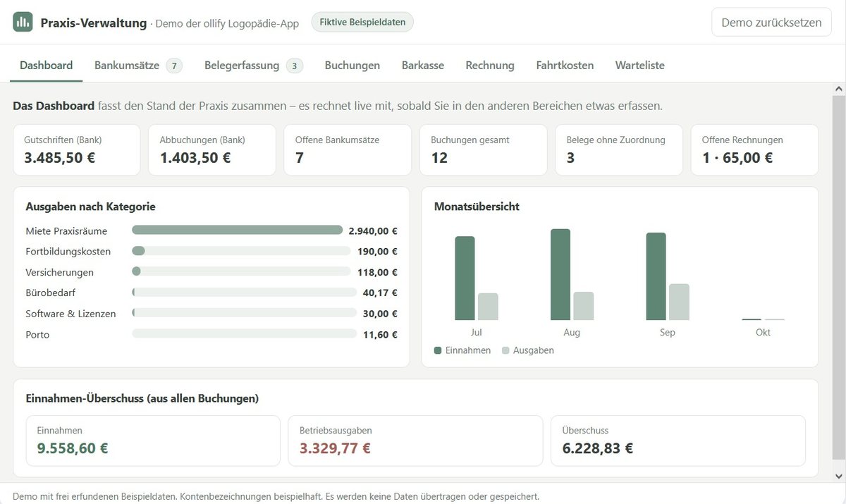Click the 11,60 € amount
The image size is (846, 504).
click(x=380, y=335)
